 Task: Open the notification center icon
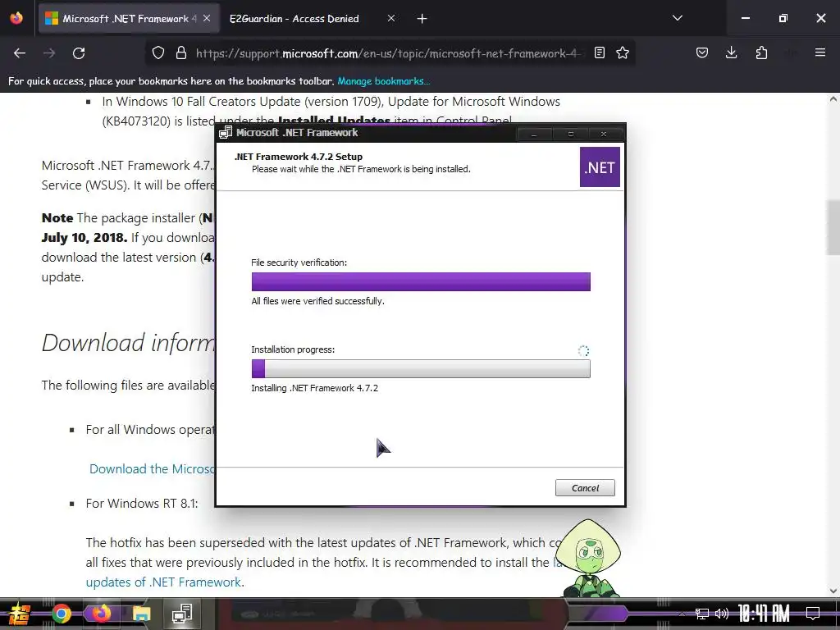click(813, 614)
